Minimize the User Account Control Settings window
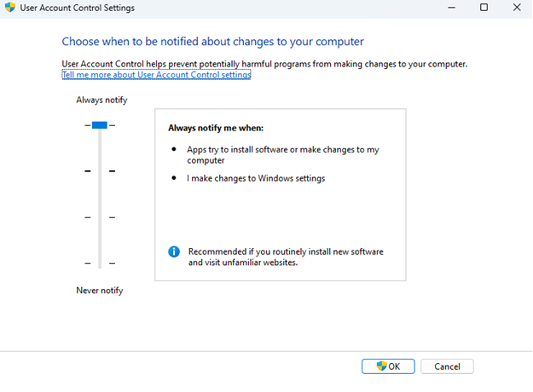This screenshot has width=533, height=392. point(451,8)
